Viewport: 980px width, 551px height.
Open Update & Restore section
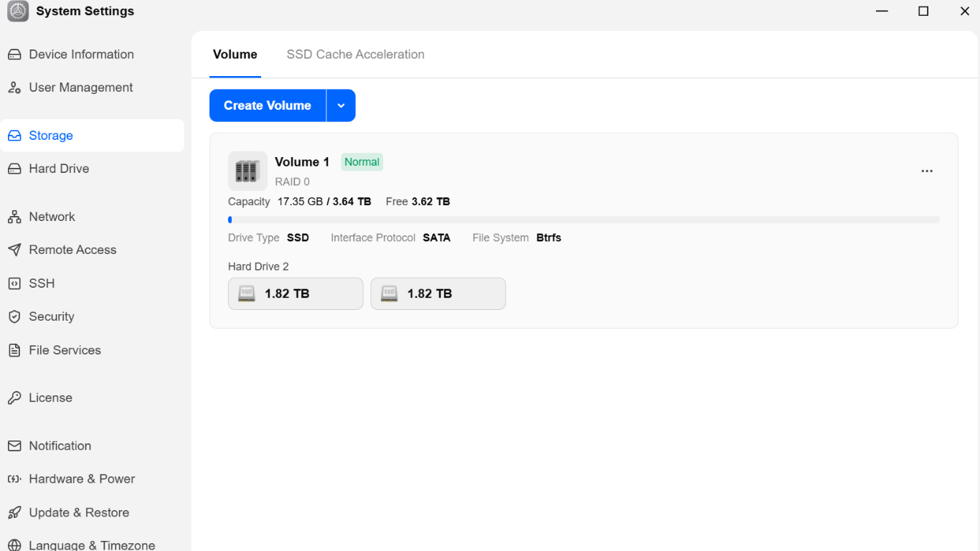point(92,512)
